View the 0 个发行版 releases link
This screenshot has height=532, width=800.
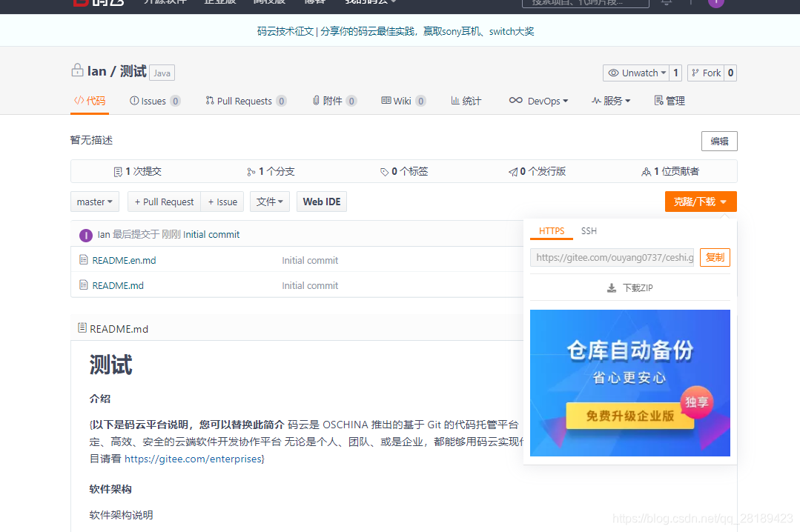[538, 171]
